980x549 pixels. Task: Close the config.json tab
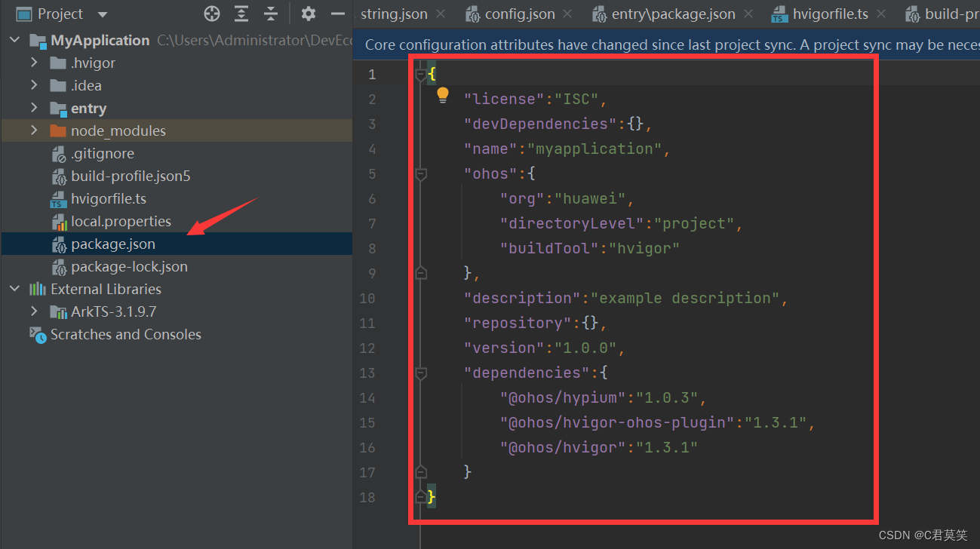[x=567, y=14]
